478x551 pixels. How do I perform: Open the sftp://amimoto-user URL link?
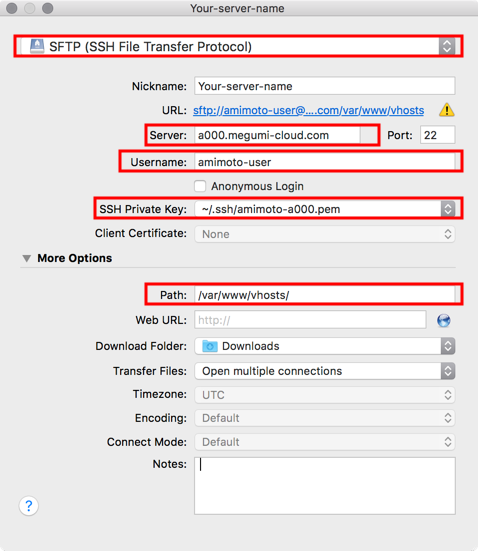coord(309,110)
